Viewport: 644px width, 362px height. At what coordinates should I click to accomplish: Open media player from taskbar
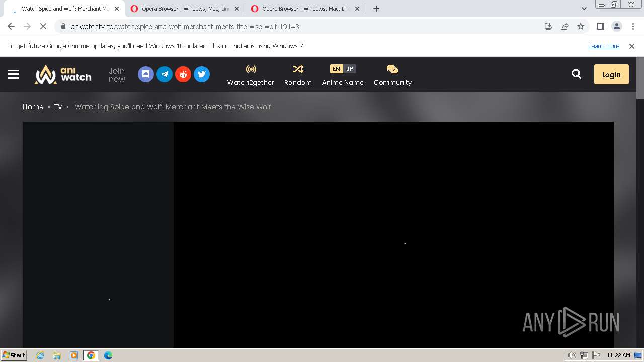click(x=74, y=355)
